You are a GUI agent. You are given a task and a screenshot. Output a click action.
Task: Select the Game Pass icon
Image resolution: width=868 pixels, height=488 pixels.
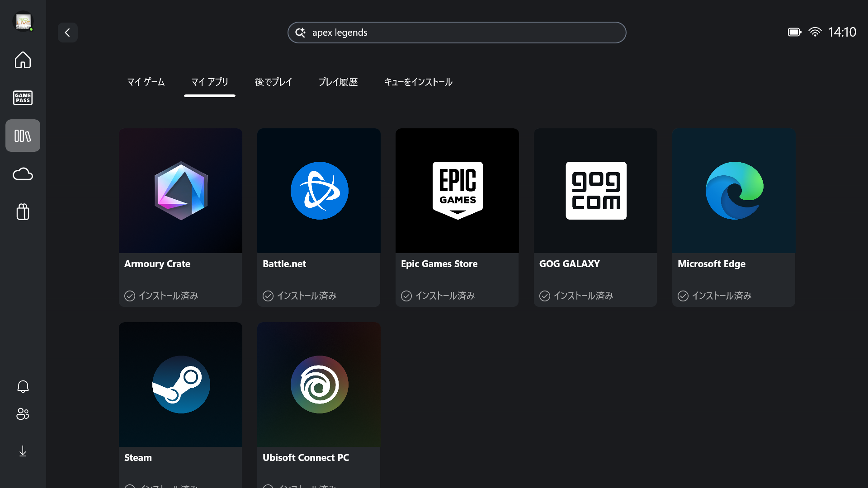[23, 98]
